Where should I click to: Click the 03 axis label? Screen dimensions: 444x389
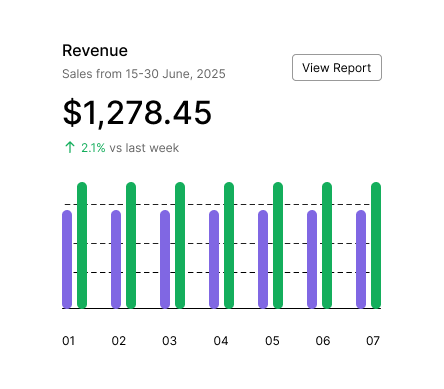pyautogui.click(x=169, y=341)
